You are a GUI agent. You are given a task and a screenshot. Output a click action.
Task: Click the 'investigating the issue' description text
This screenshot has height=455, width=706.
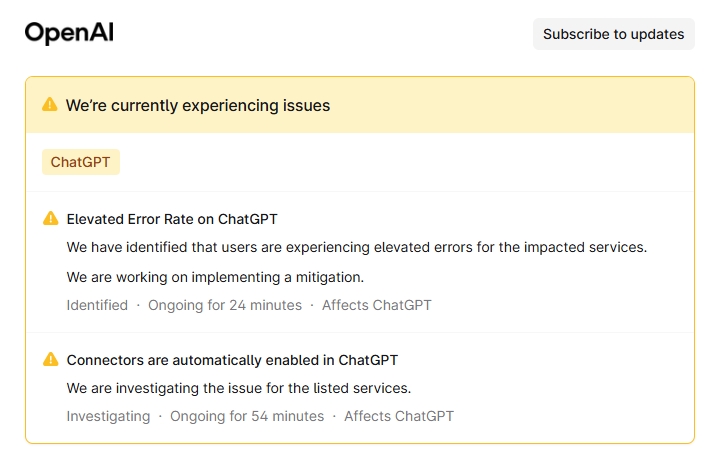(x=239, y=388)
